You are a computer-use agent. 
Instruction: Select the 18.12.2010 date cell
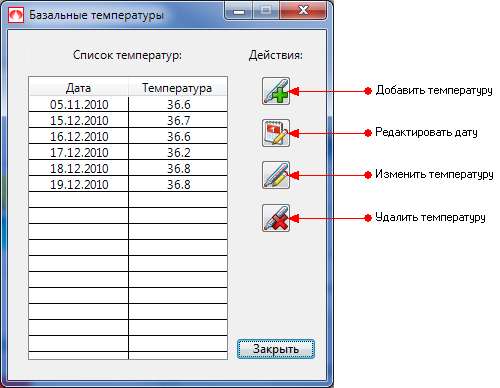79,168
